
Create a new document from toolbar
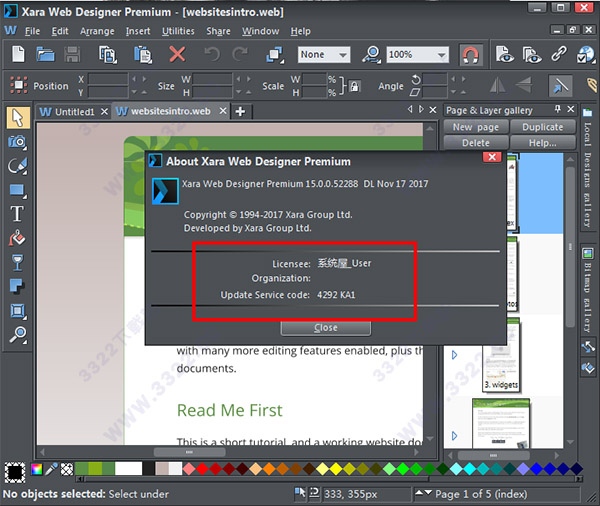tap(18, 54)
